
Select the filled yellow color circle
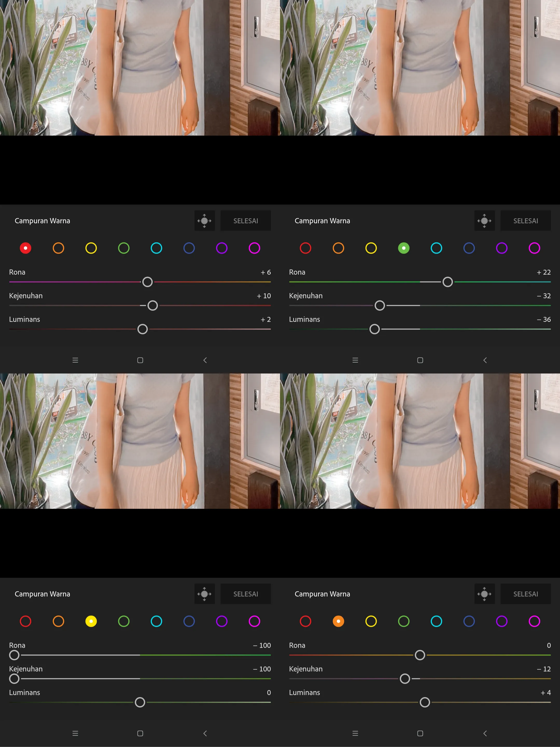tap(91, 621)
